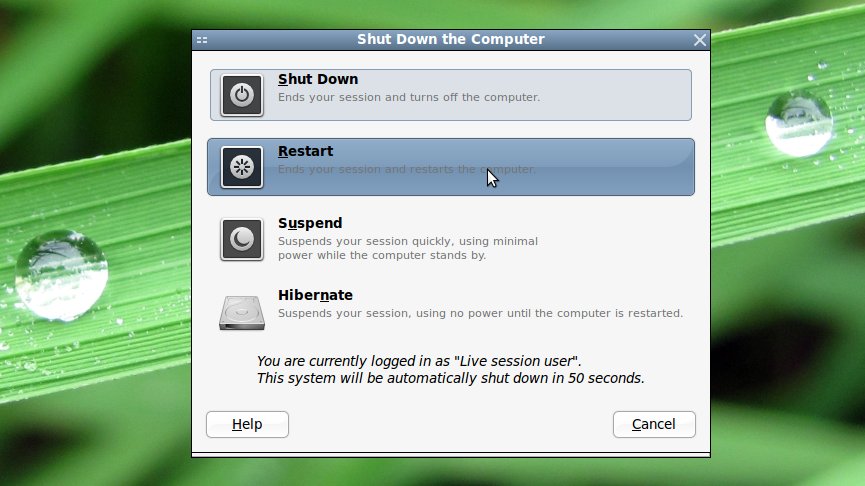Screen dimensions: 865x486
Task: Click the Suspend crescent moon icon
Action: coord(242,239)
